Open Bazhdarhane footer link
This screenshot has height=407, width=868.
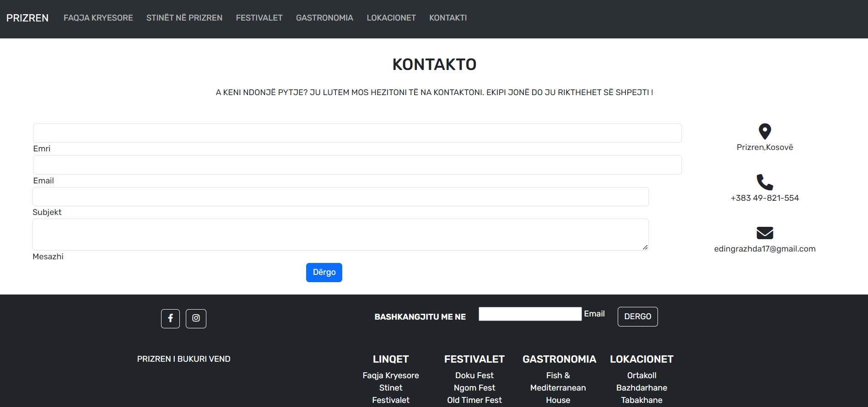(642, 388)
